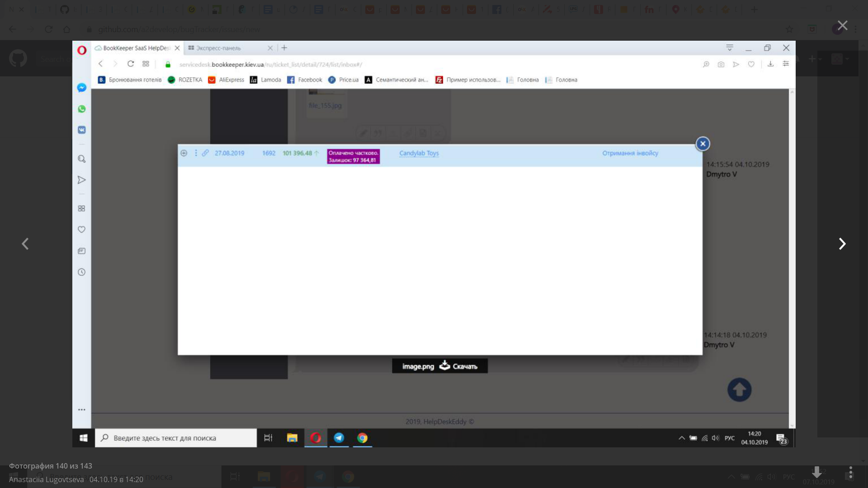Select the BookKeeper SaaS HelpDesk tab
868x488 pixels.
tap(136, 48)
